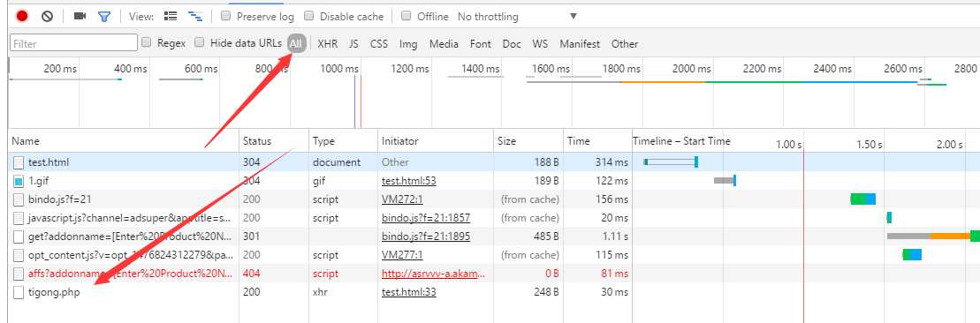Select the opt_content.js request

coord(132,256)
